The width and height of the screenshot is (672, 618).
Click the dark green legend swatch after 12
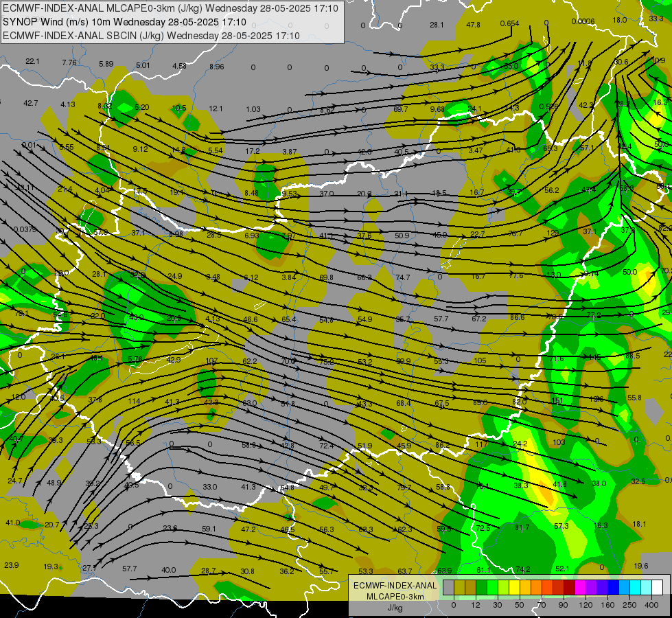[x=482, y=586]
